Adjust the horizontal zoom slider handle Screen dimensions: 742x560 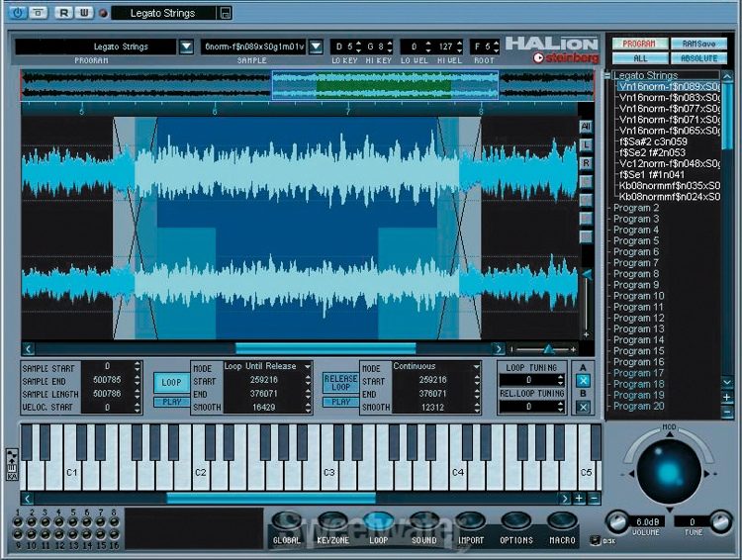(x=548, y=349)
